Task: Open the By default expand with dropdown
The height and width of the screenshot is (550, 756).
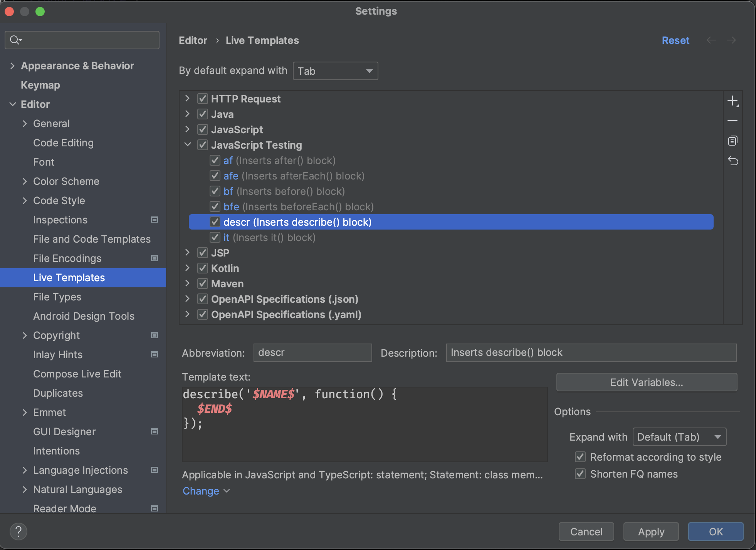Action: point(335,71)
